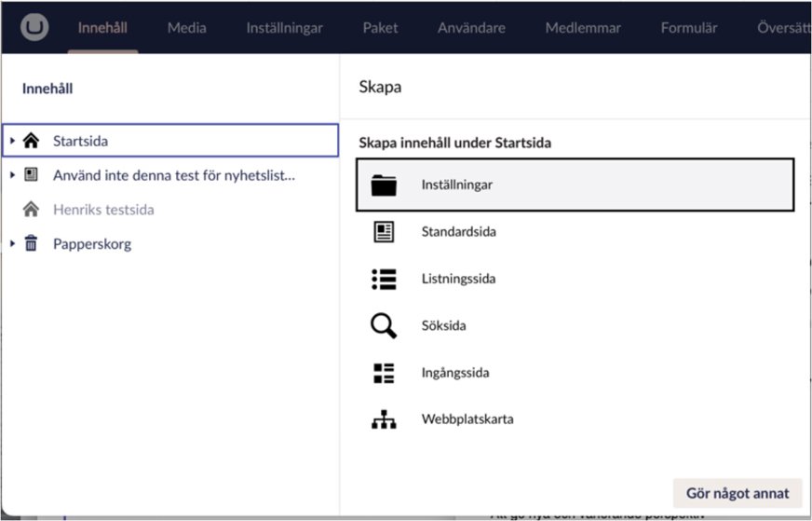Switch to the Media section
Image resolution: width=812 pixels, height=521 pixels.
(x=187, y=27)
